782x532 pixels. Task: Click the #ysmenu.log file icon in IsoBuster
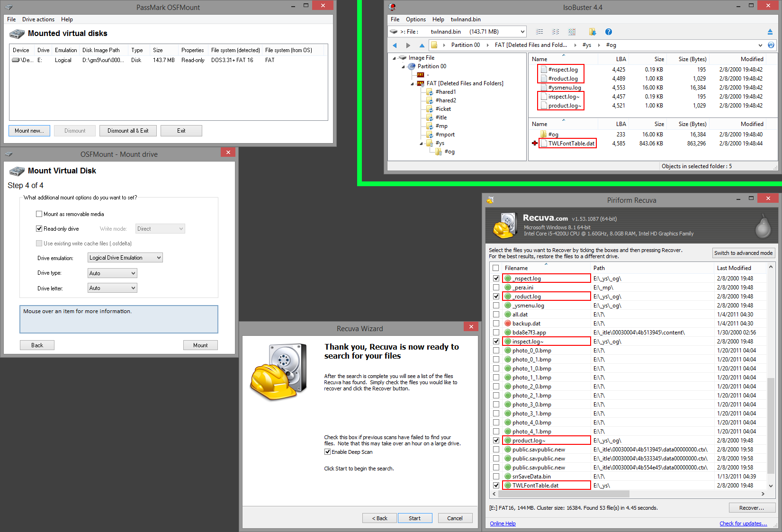click(x=544, y=88)
